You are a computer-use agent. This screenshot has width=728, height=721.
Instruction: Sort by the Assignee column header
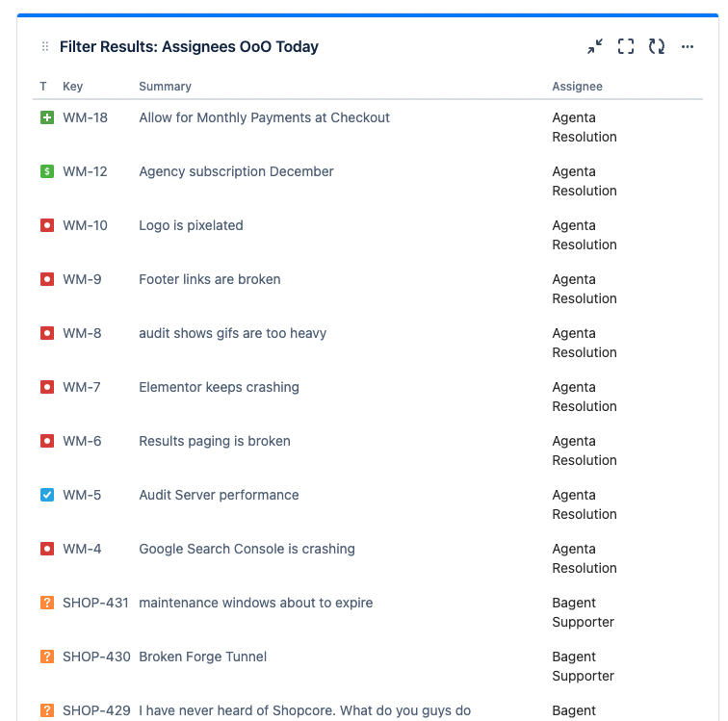pos(577,87)
